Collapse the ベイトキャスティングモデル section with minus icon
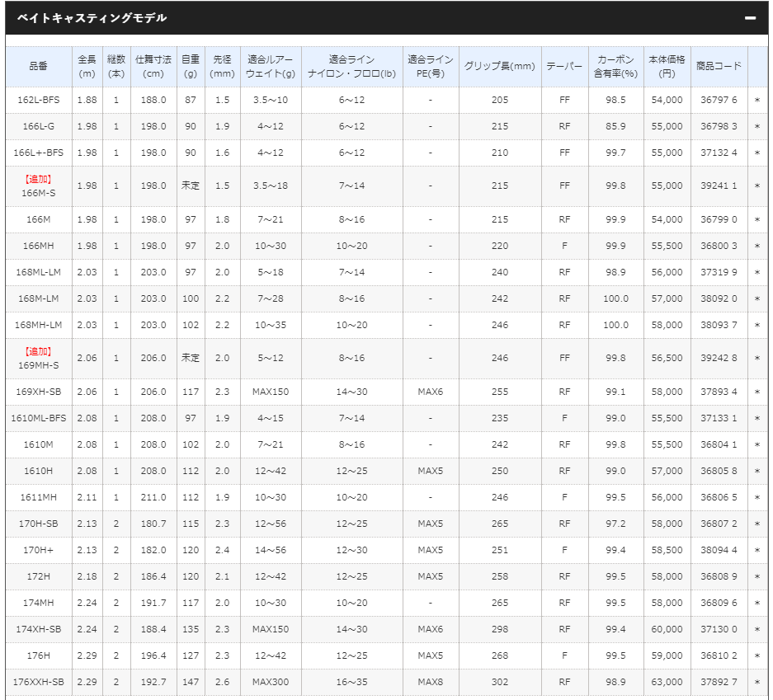This screenshot has height=700, width=773. pyautogui.click(x=749, y=18)
